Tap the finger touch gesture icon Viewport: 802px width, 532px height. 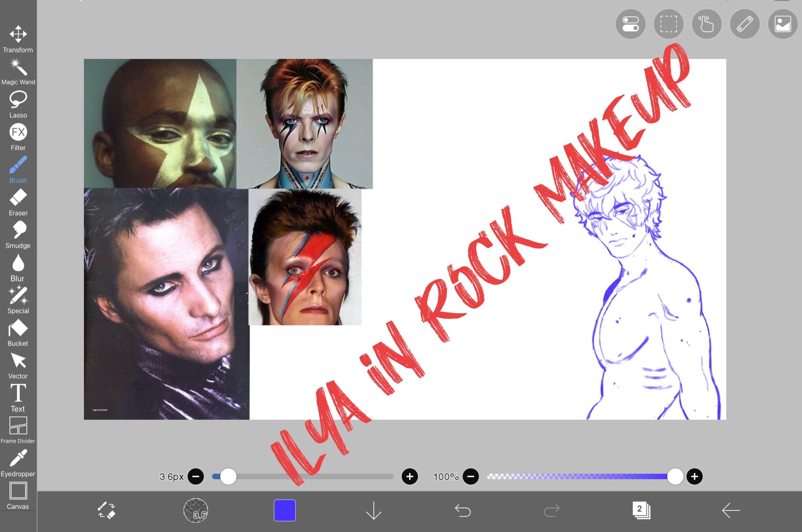pos(707,24)
